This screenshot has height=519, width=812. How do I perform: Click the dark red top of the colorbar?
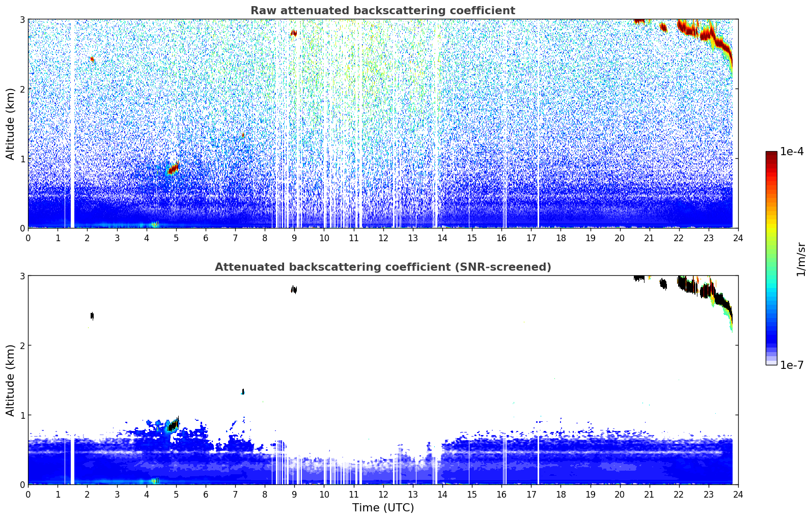771,155
